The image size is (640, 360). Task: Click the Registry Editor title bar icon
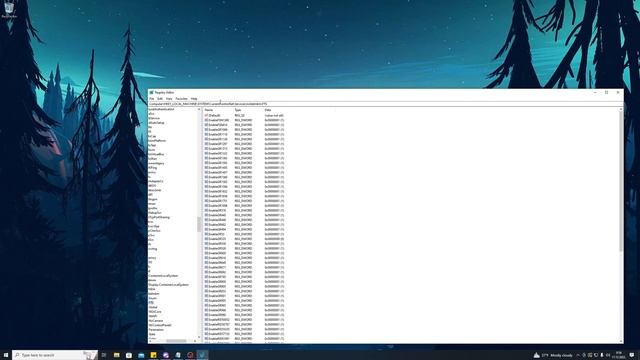(x=151, y=93)
